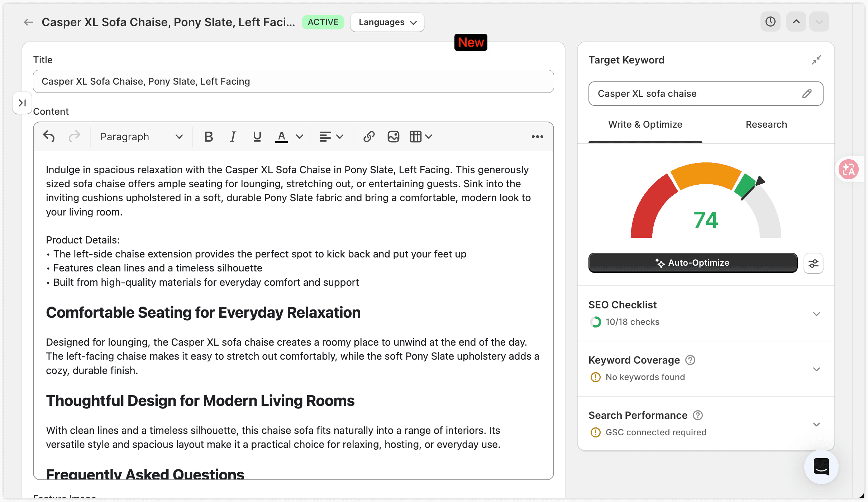Open the text color dropdown arrow
868x502 pixels.
tap(300, 137)
